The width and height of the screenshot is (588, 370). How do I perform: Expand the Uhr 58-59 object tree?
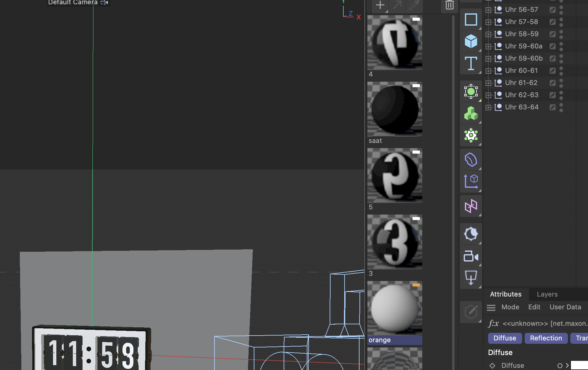click(x=488, y=34)
